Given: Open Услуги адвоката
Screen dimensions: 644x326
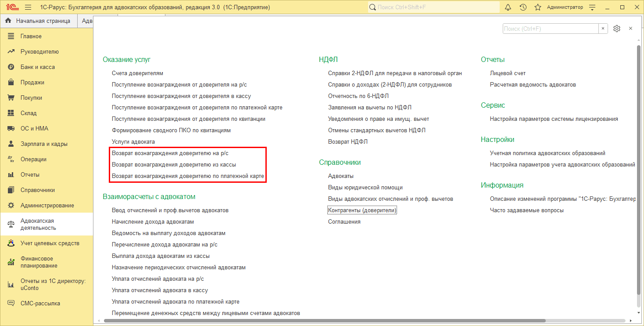Looking at the screenshot, I should (133, 141).
